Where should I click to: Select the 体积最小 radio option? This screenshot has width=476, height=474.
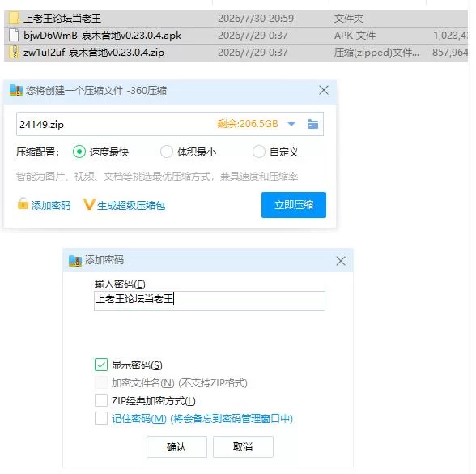[167, 152]
